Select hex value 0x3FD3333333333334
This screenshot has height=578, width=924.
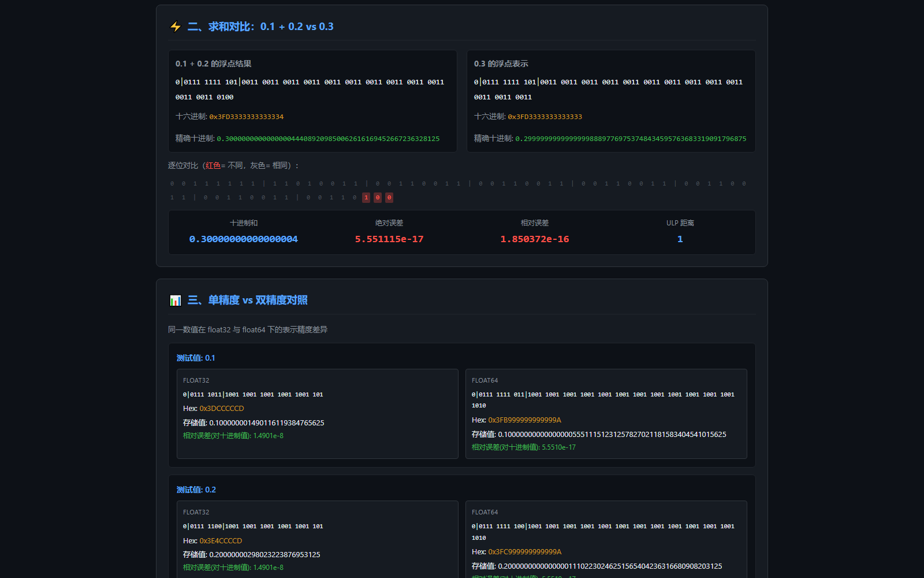tap(247, 117)
